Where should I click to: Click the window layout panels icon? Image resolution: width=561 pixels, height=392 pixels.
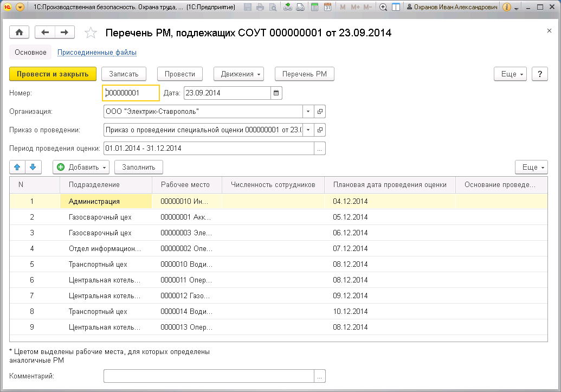click(x=396, y=7)
